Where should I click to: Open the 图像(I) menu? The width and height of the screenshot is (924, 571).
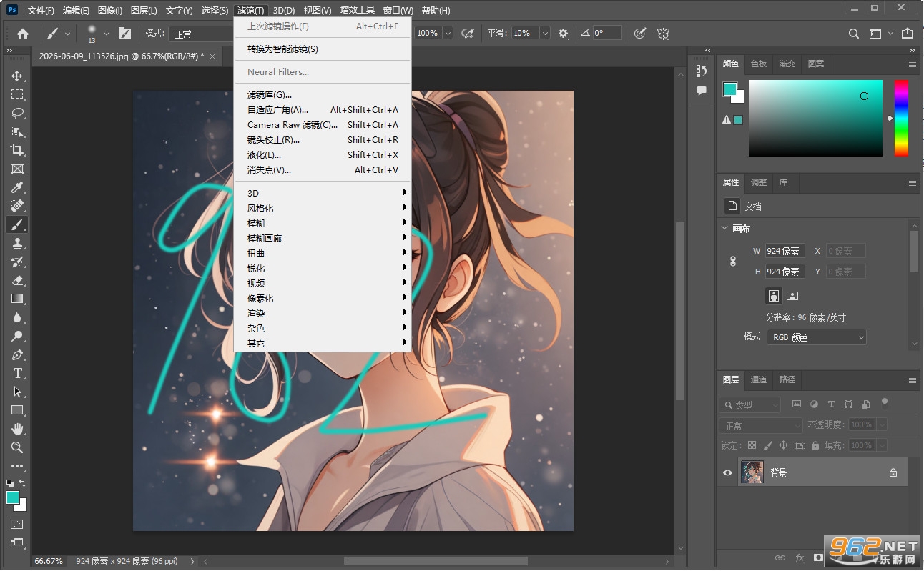(110, 10)
